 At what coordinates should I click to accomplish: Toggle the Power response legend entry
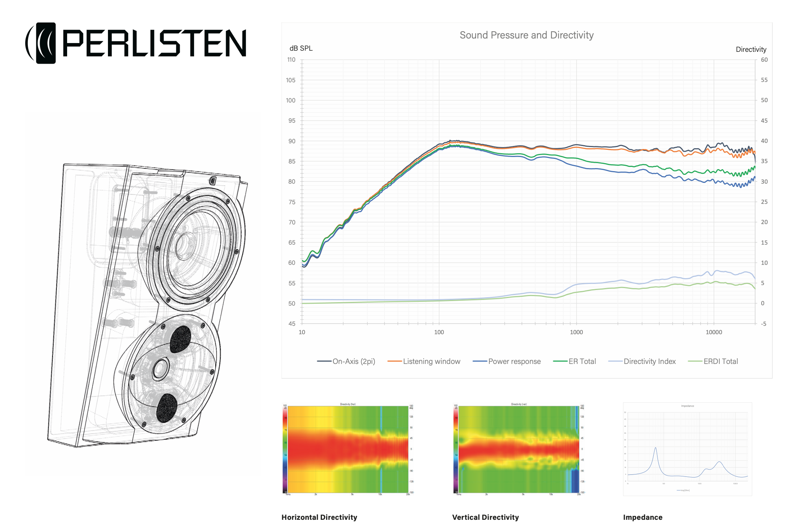click(x=514, y=361)
